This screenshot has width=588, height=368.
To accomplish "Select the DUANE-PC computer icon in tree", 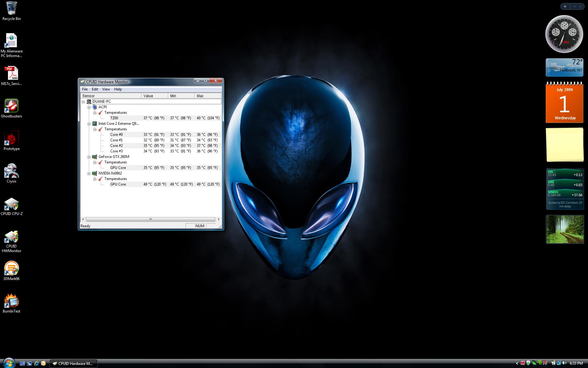I will [89, 102].
